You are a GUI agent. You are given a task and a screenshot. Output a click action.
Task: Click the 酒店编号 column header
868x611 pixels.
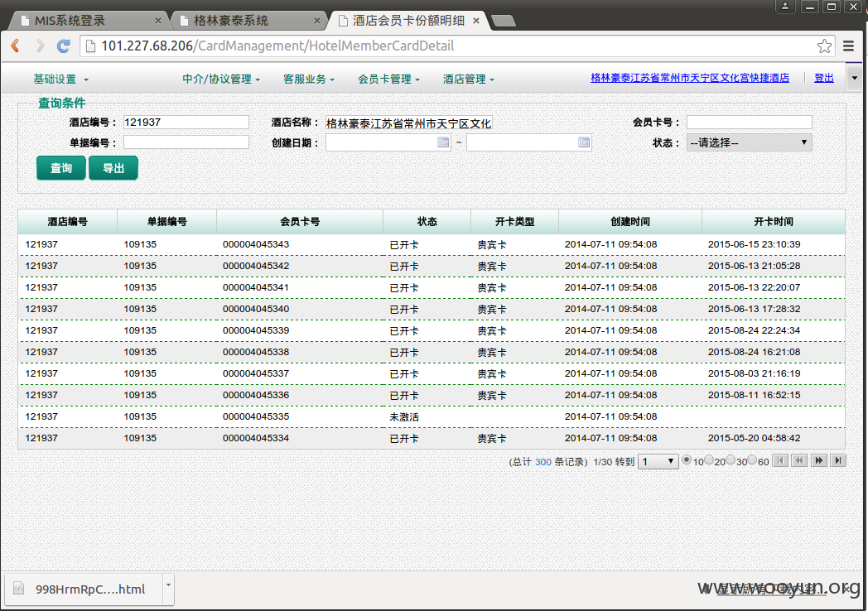pos(68,221)
